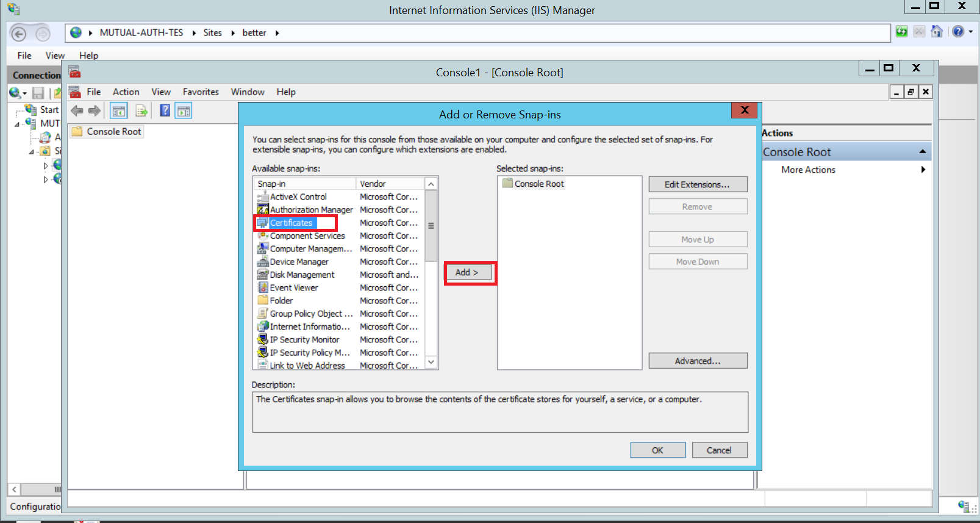The height and width of the screenshot is (523, 980).
Task: Click the Show/Hide Console Tree toolbar icon
Action: [119, 111]
